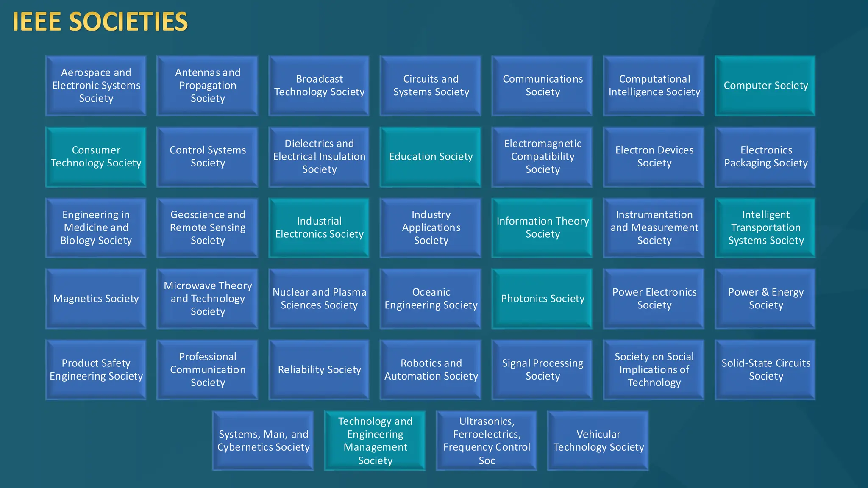The height and width of the screenshot is (488, 868).
Task: Select the Systems, Man, and Cybernetics Society tile
Action: coord(263,441)
